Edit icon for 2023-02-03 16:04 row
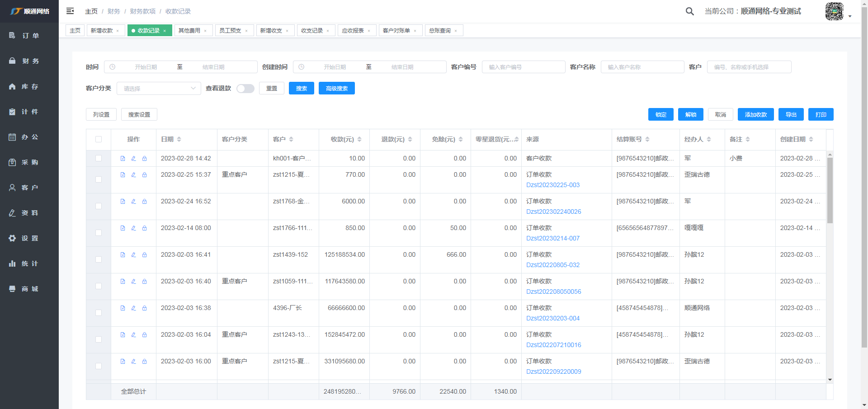 [133, 334]
